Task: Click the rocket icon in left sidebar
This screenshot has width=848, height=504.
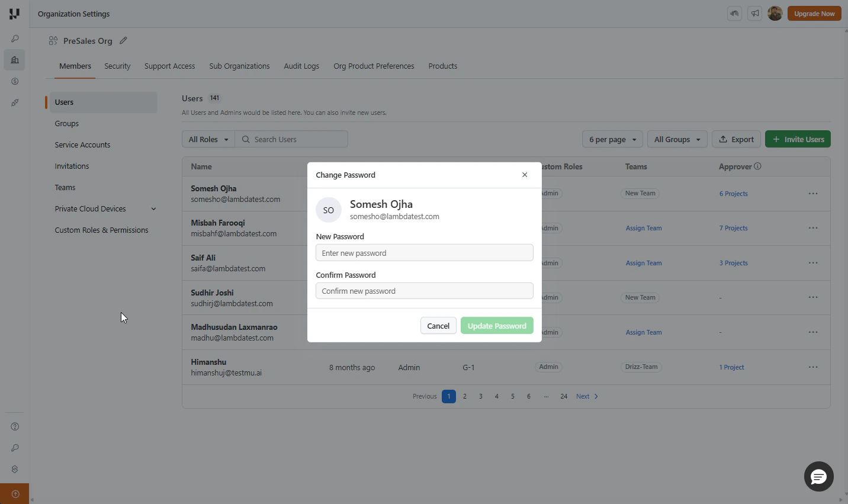Action: click(x=15, y=102)
